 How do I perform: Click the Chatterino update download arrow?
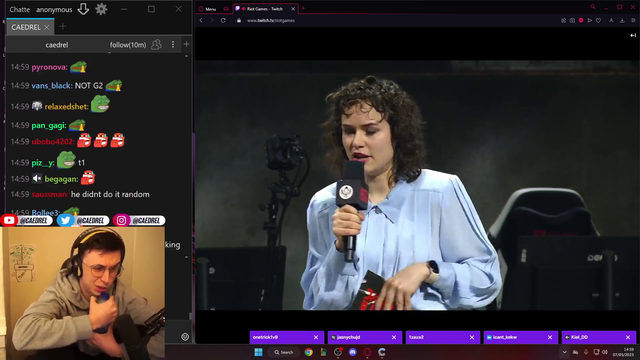pos(83,9)
